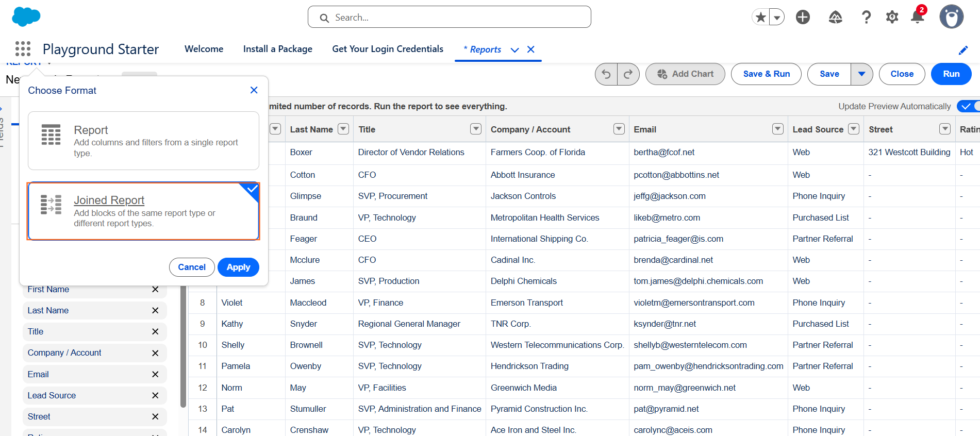
Task: Open Lead Source column dropdown menu
Action: pyautogui.click(x=854, y=129)
